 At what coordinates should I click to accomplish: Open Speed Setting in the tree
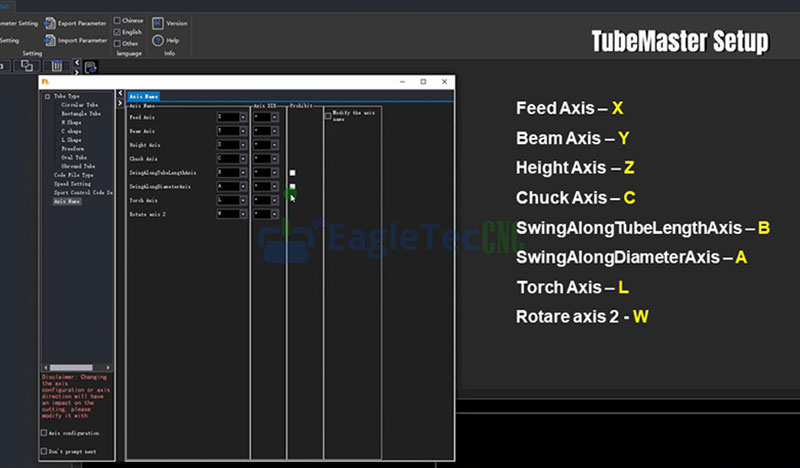coord(72,184)
